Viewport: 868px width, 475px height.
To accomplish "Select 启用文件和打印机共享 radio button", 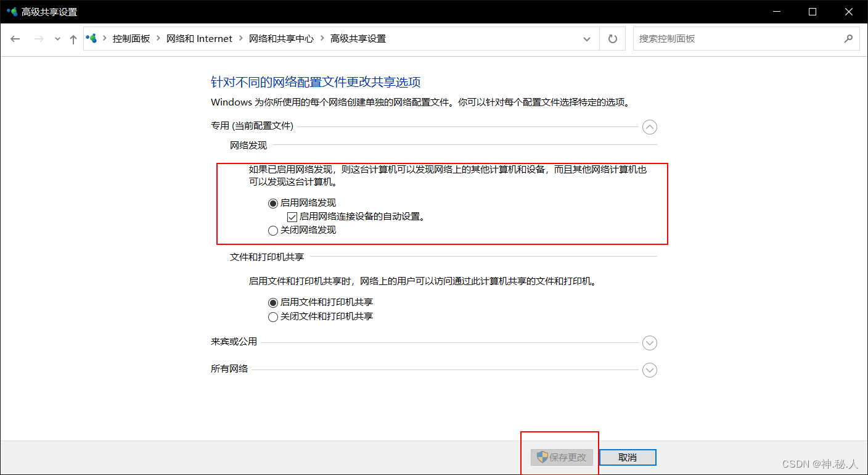I will (x=273, y=302).
